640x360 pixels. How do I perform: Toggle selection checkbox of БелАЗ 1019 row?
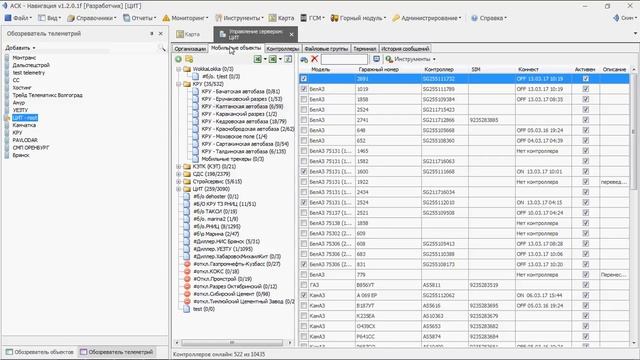click(x=304, y=89)
